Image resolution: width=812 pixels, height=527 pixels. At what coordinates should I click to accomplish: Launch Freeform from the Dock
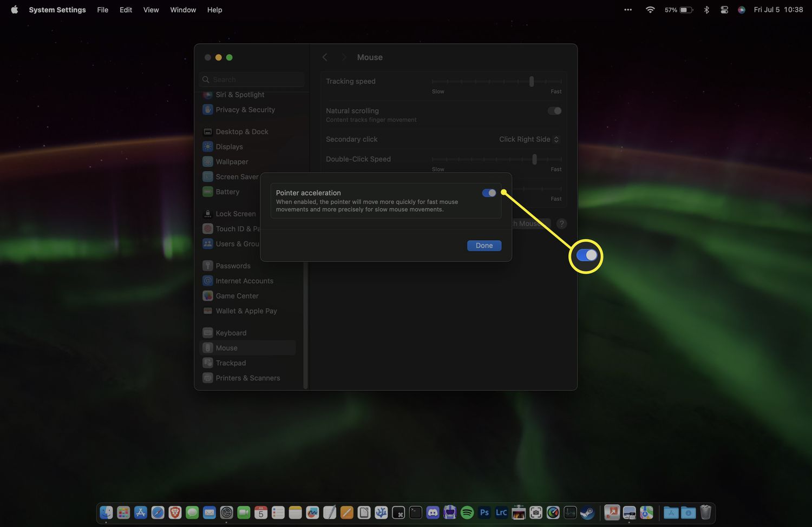click(x=312, y=512)
